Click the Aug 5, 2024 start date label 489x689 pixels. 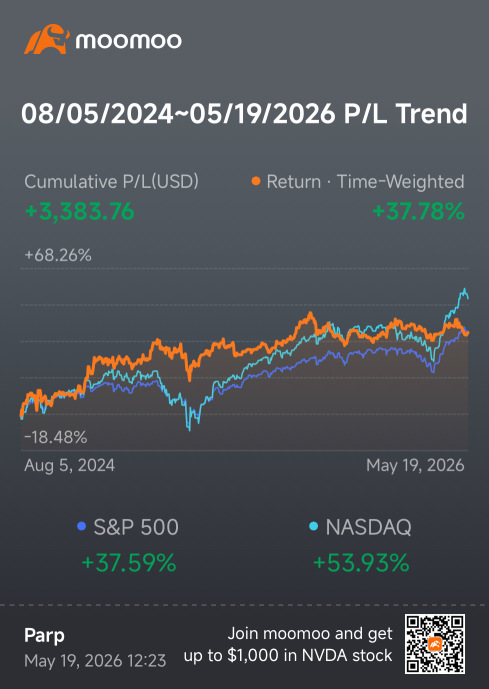click(x=69, y=465)
